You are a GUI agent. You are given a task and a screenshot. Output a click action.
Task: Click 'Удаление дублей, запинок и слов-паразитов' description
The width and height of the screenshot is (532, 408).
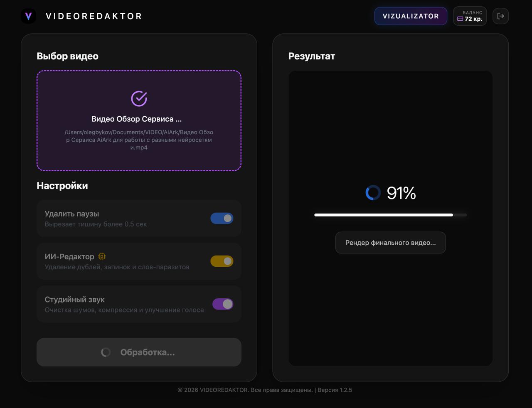[x=117, y=267]
